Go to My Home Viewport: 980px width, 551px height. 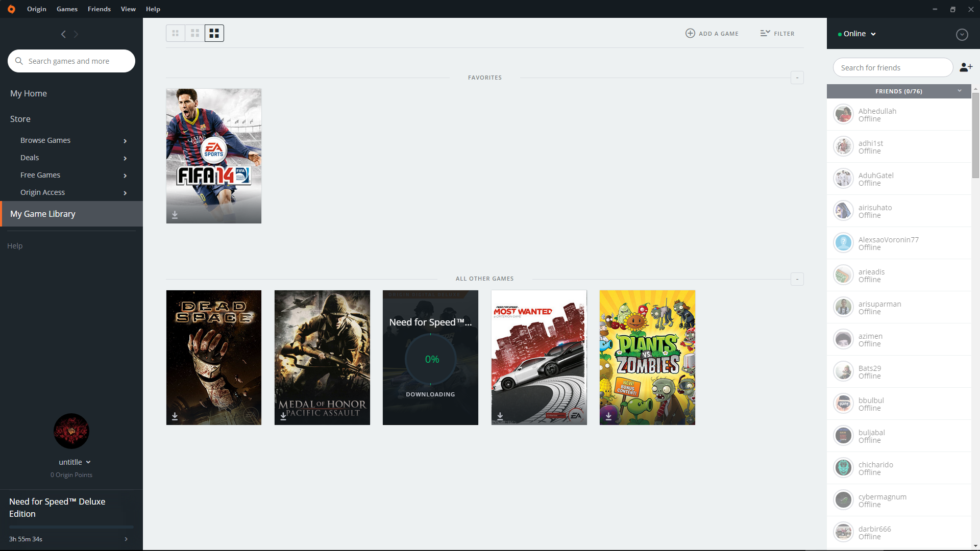[x=29, y=93]
